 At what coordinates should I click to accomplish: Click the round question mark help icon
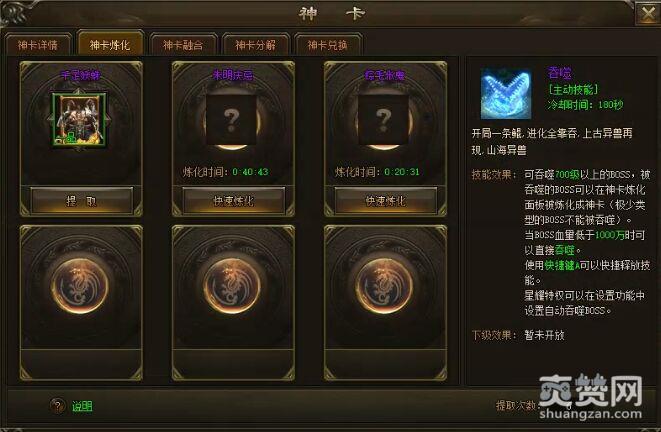pos(58,406)
